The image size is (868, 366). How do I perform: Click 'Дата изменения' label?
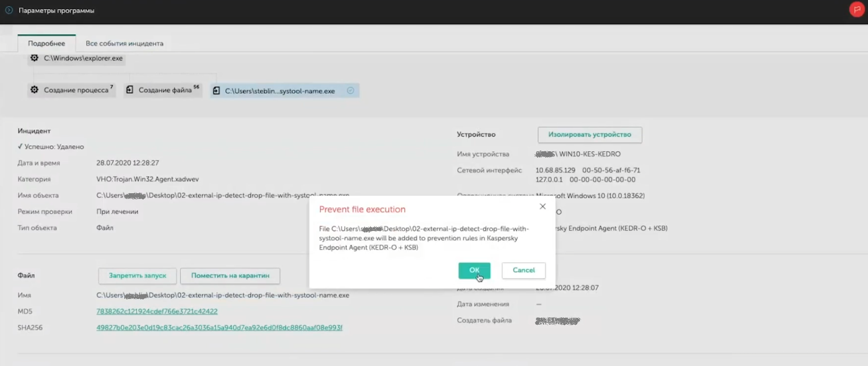[x=483, y=304]
